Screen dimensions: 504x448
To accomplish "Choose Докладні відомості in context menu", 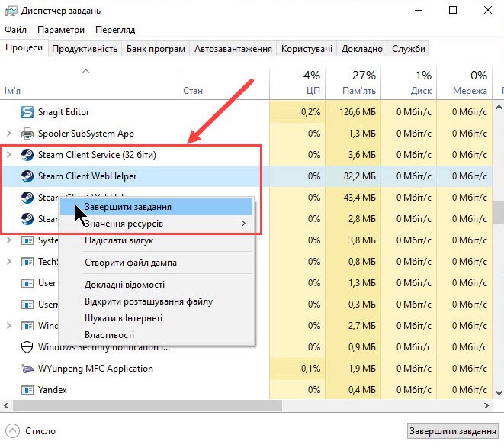I will 156,285.
